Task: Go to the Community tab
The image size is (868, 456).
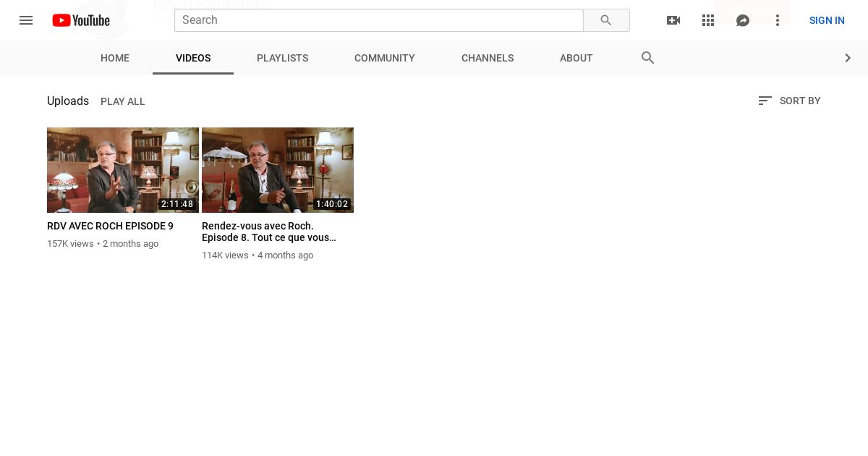Action: (x=385, y=58)
